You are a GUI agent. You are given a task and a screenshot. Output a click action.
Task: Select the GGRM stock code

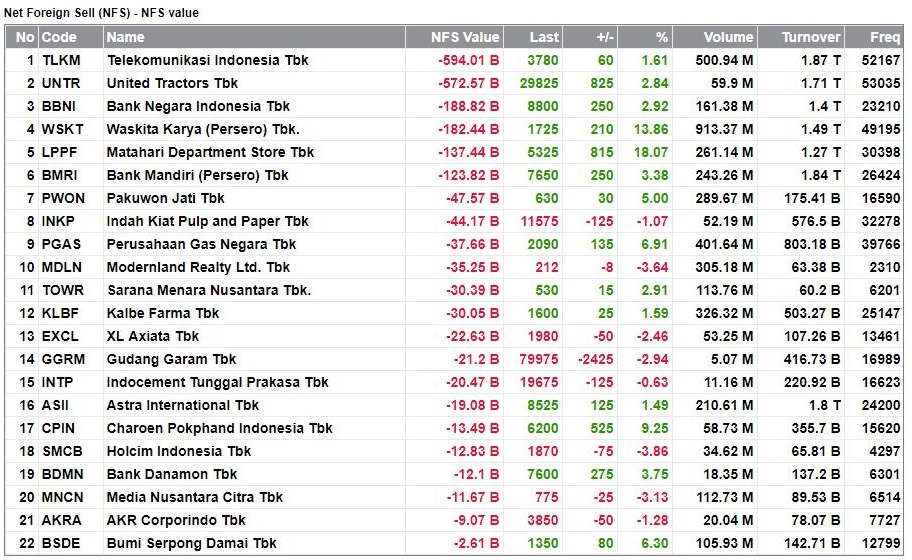(63, 359)
